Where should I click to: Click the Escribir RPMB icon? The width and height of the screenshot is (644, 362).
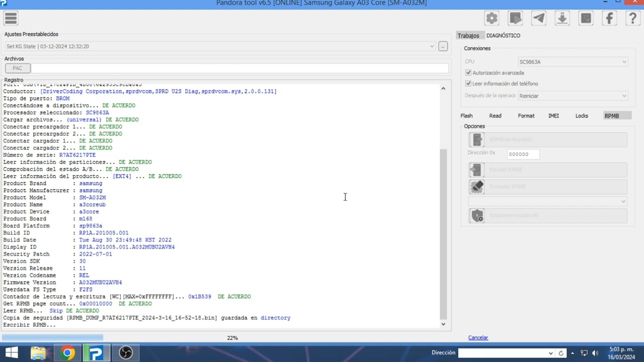coord(477,169)
